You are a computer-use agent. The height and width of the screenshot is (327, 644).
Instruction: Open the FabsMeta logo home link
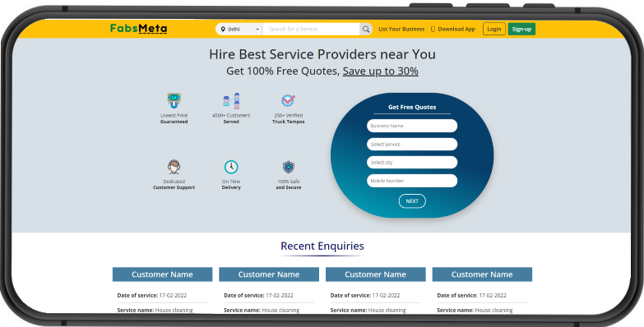(138, 28)
